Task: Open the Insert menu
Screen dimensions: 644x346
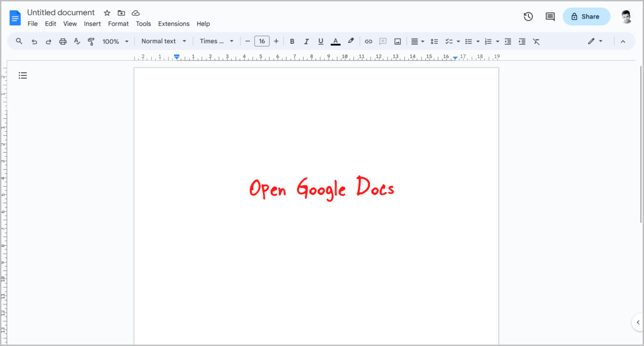Action: (92, 24)
